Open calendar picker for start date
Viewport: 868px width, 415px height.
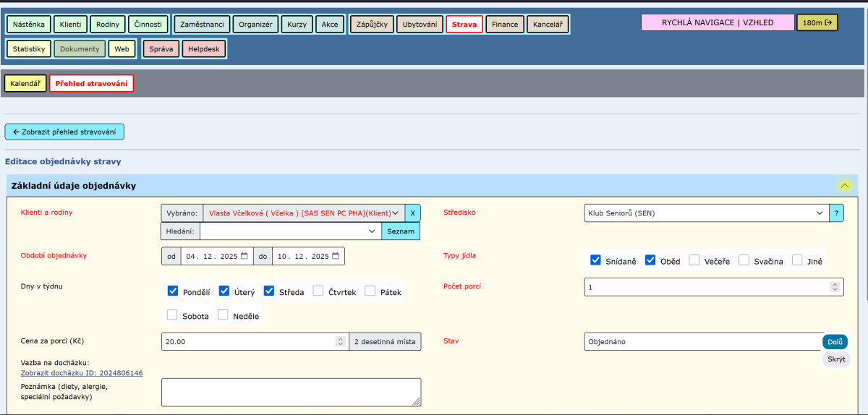click(x=244, y=257)
